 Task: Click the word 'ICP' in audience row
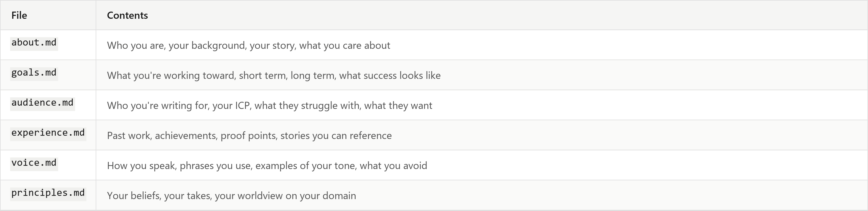242,106
